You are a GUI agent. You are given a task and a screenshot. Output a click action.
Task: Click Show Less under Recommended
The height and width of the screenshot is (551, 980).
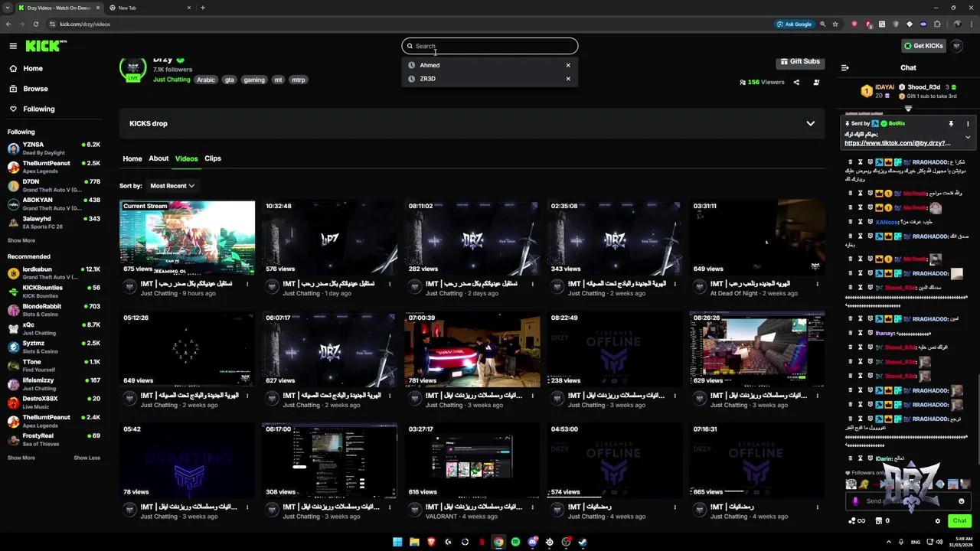pyautogui.click(x=87, y=458)
